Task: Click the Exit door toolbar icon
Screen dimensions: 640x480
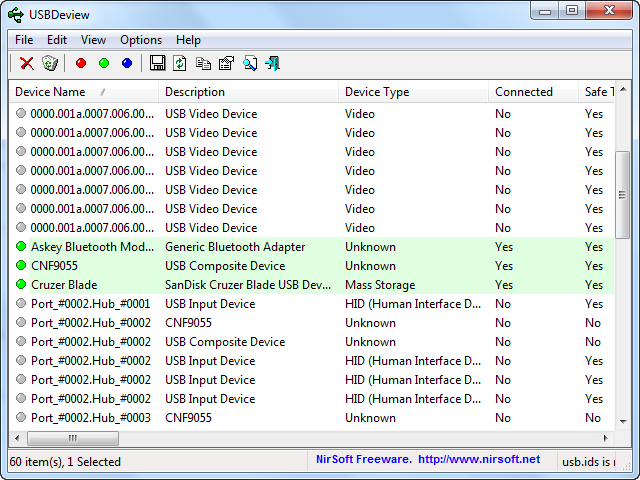Action: pos(272,63)
